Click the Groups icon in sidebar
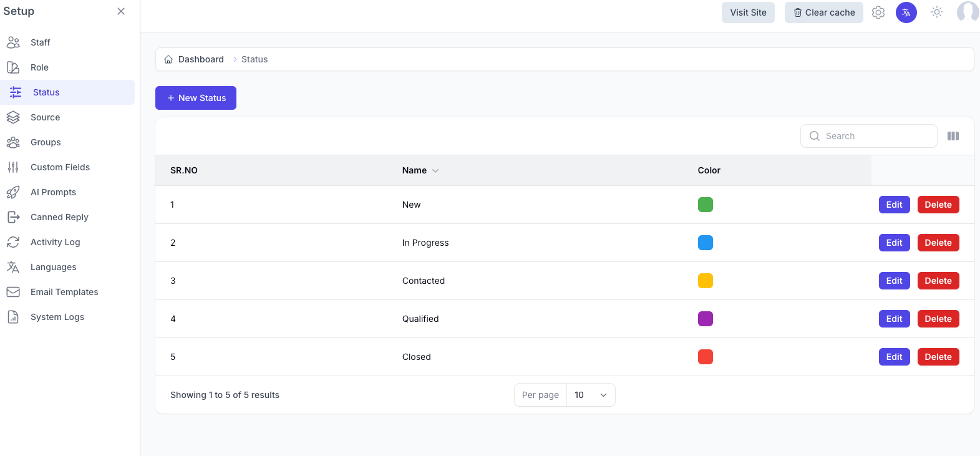 click(x=13, y=142)
